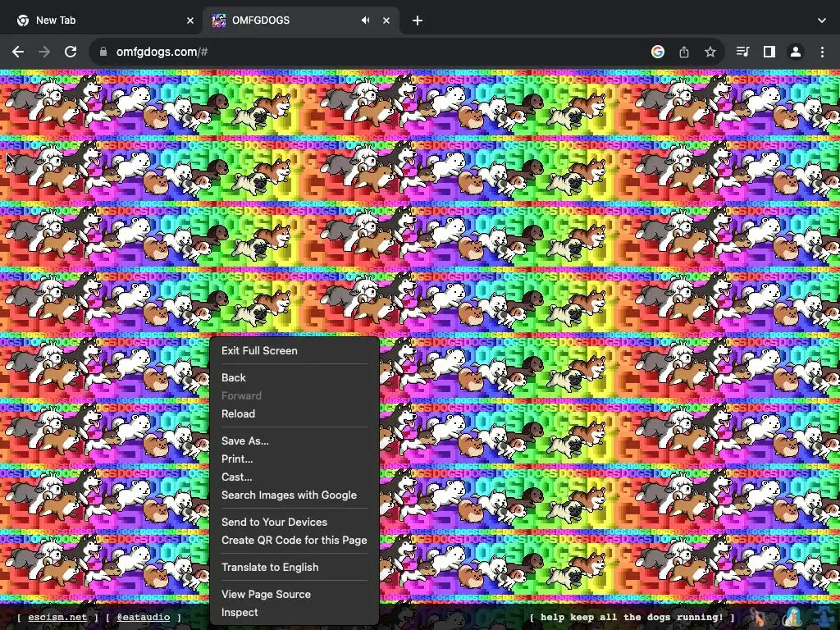Choose Reload in the context menu
Image resolution: width=840 pixels, height=630 pixels.
[294, 413]
